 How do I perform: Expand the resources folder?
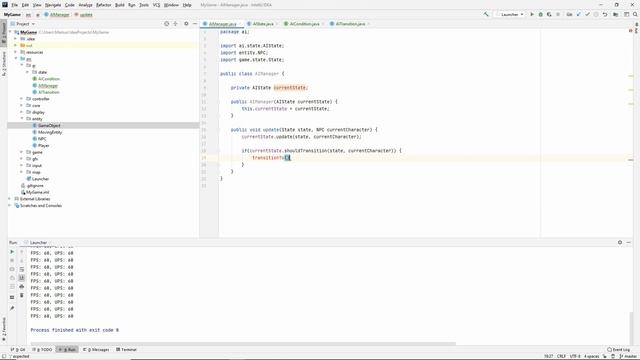(16, 52)
